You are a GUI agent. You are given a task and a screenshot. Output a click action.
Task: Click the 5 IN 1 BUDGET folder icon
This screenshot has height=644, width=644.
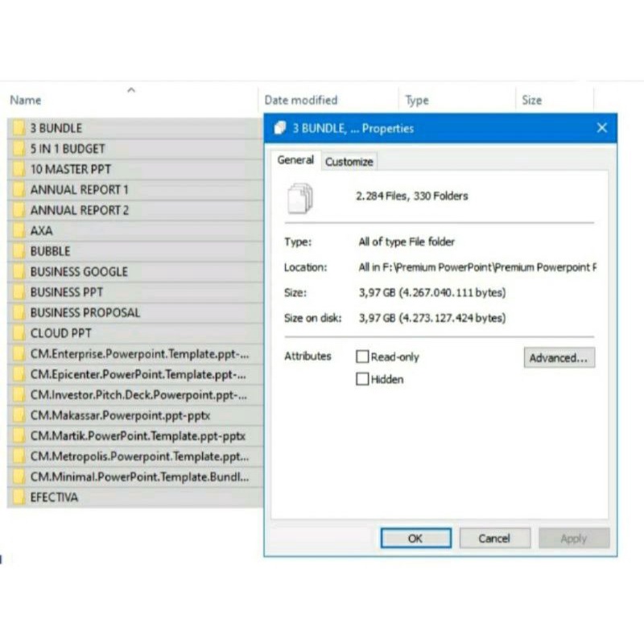(19, 148)
